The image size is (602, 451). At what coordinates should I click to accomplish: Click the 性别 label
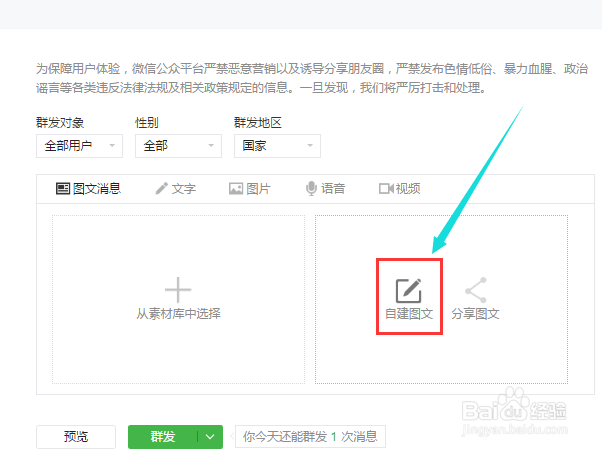[147, 123]
